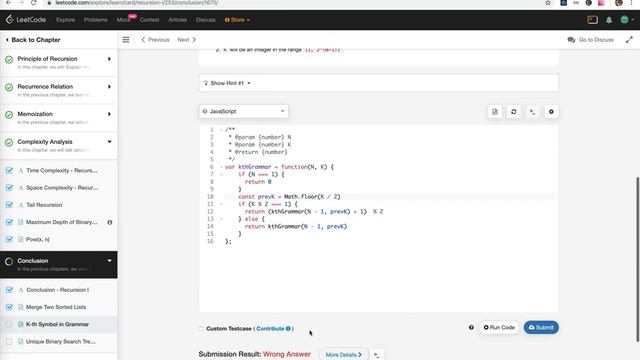Submit the solution
640x360 pixels.
[x=541, y=327]
